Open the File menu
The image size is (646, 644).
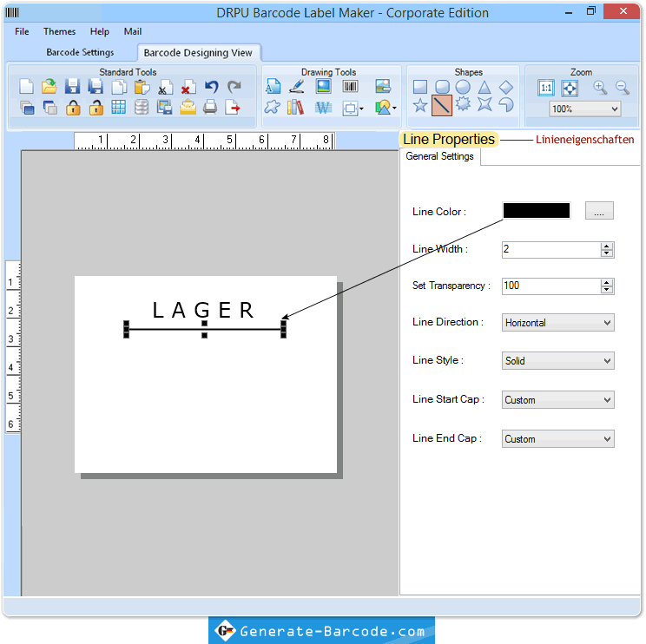click(22, 32)
